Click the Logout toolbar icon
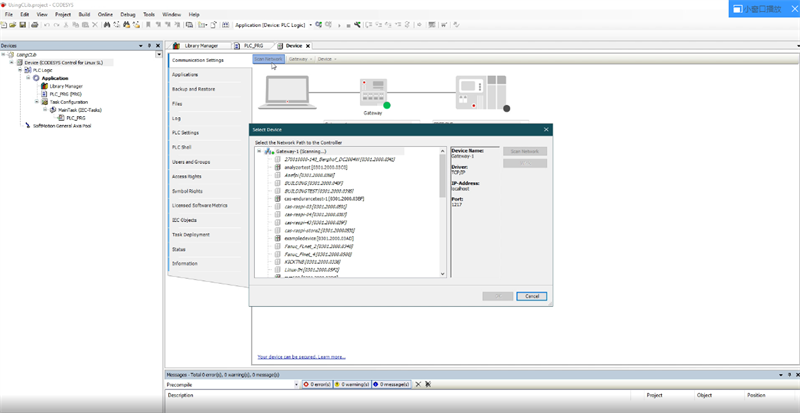This screenshot has width=800, height=413. point(329,25)
